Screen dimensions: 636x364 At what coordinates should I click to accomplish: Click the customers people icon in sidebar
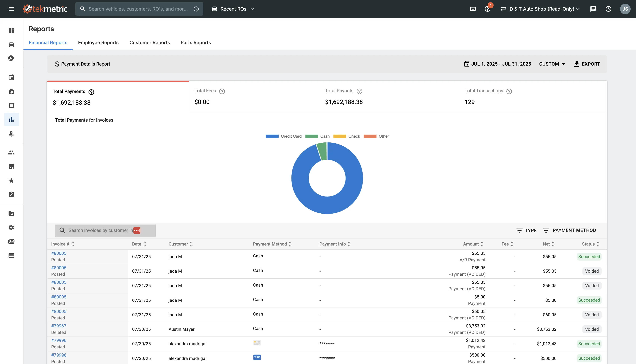(11, 152)
